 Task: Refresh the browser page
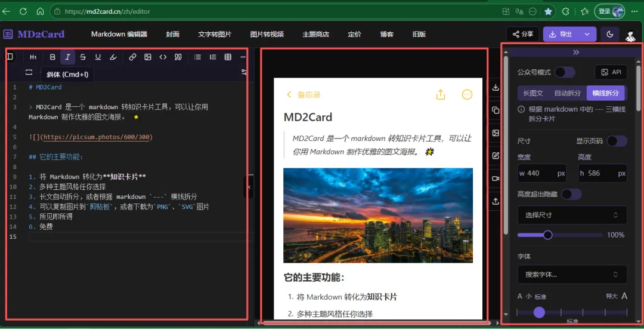(23, 11)
